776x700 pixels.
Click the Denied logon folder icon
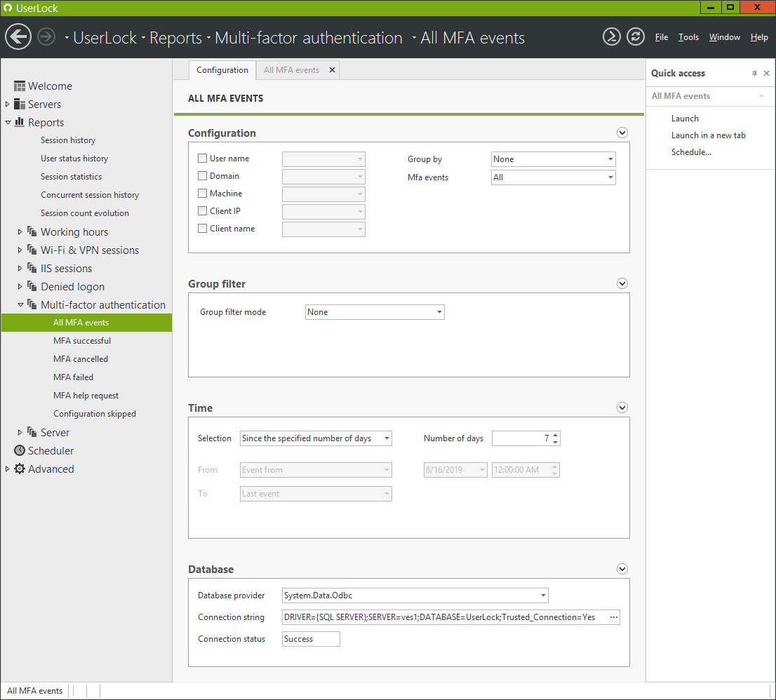coord(32,286)
